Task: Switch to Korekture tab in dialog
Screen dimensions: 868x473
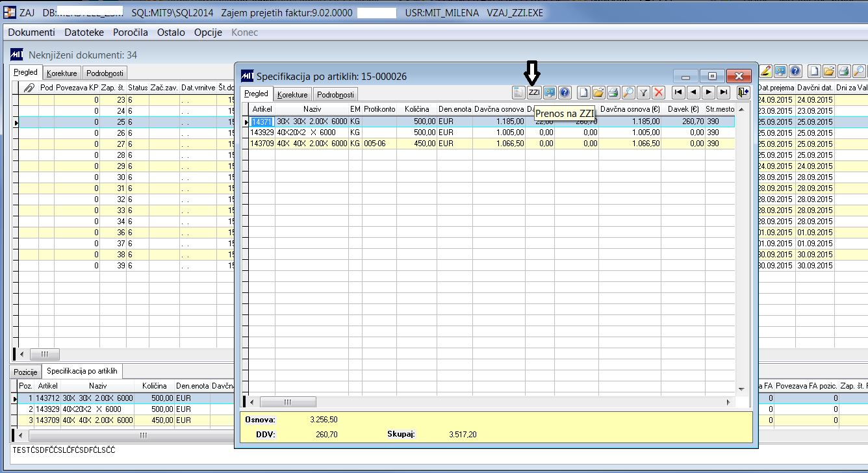Action: tap(292, 94)
